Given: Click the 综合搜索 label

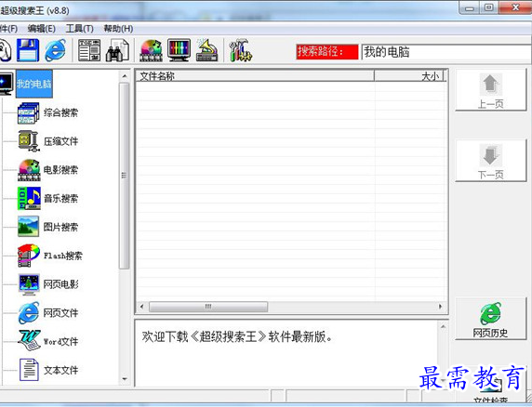Looking at the screenshot, I should click(x=60, y=112).
